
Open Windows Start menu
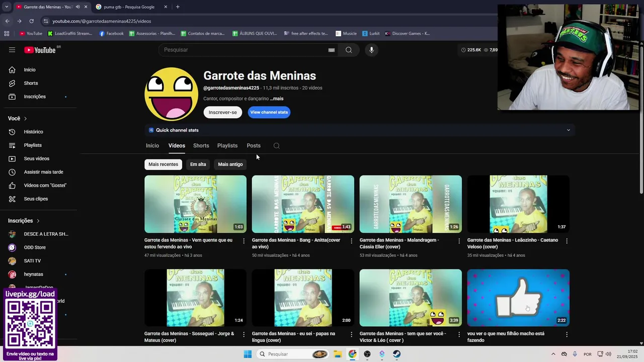[248, 354]
